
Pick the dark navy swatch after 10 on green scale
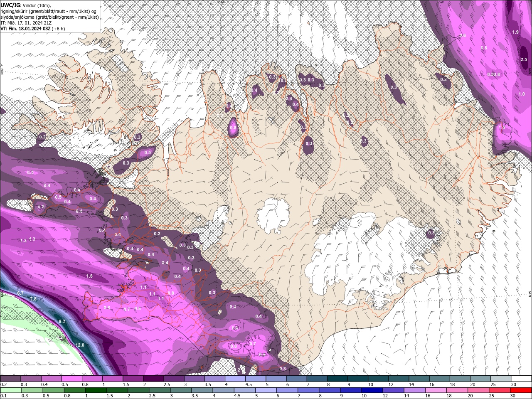click(372, 390)
